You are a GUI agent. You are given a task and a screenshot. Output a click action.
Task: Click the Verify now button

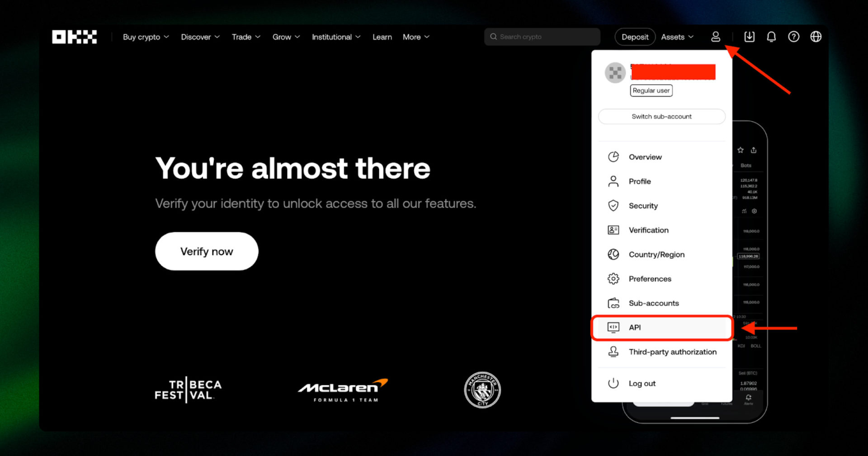click(x=207, y=252)
